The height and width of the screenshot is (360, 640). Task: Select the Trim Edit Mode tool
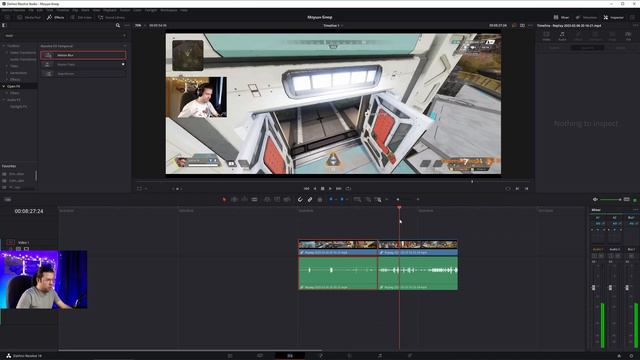(234, 200)
